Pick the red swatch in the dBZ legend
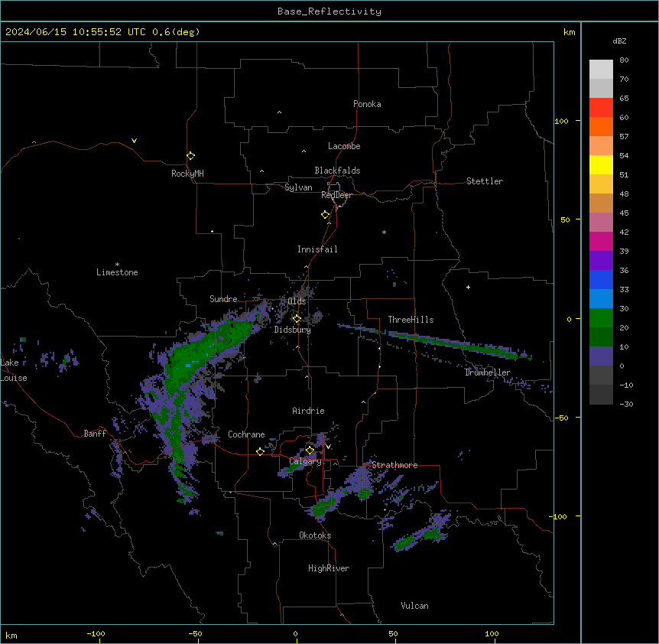 [x=601, y=108]
